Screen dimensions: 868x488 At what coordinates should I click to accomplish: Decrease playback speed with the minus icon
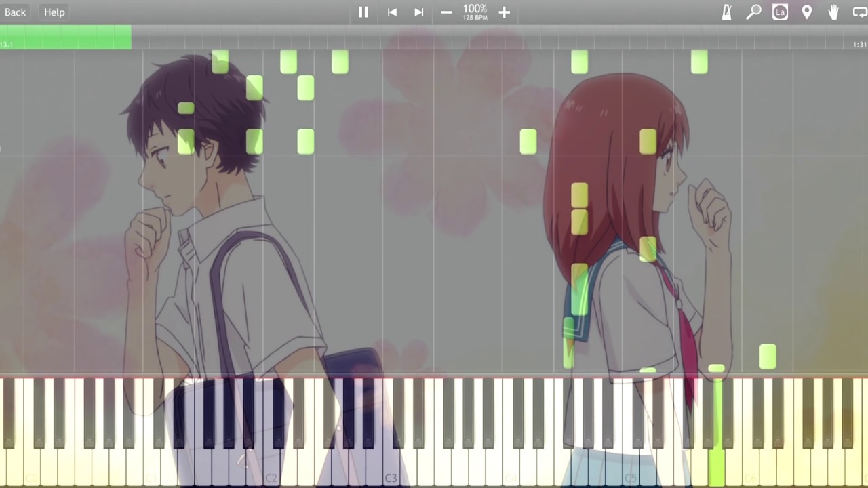tap(446, 12)
